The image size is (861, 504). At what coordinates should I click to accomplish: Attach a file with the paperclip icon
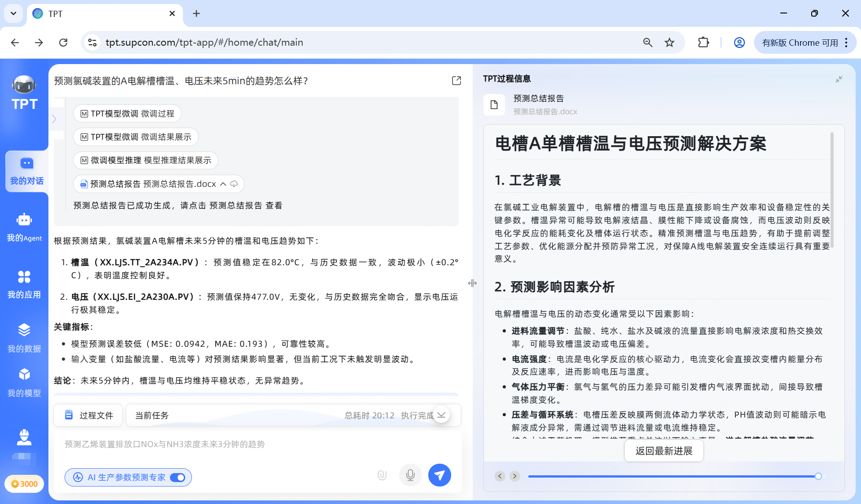[382, 475]
